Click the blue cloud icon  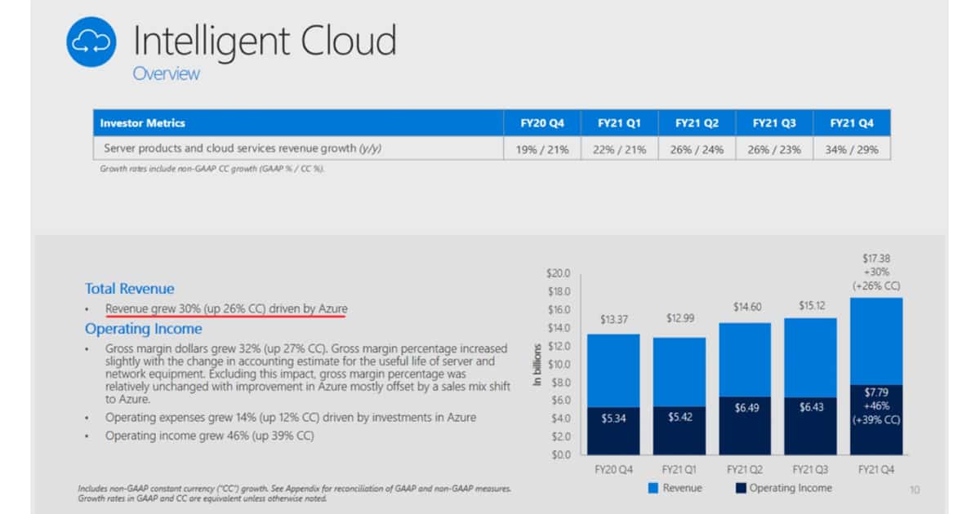(x=91, y=42)
